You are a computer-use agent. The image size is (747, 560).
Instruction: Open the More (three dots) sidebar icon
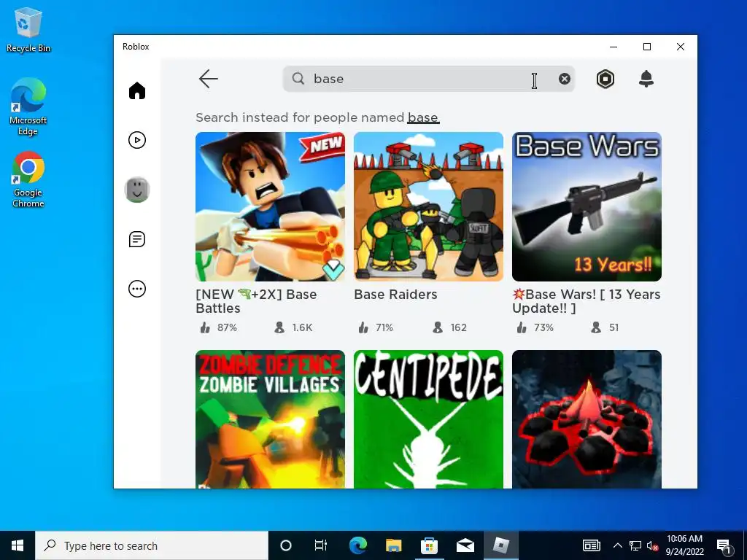tap(137, 289)
